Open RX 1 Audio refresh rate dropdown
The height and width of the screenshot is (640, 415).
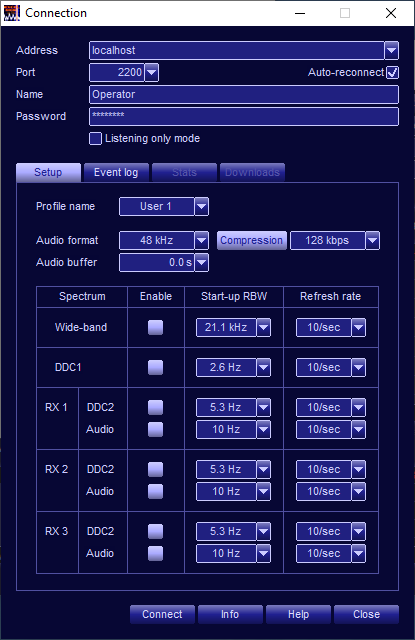pyautogui.click(x=359, y=429)
